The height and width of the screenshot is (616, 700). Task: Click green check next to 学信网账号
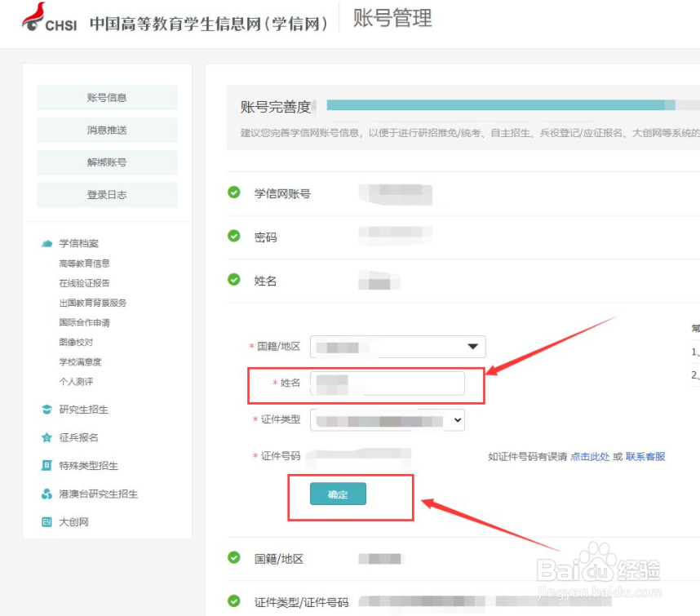[234, 193]
